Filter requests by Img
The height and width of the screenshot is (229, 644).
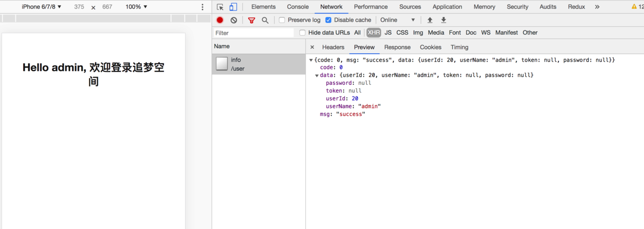pyautogui.click(x=418, y=33)
